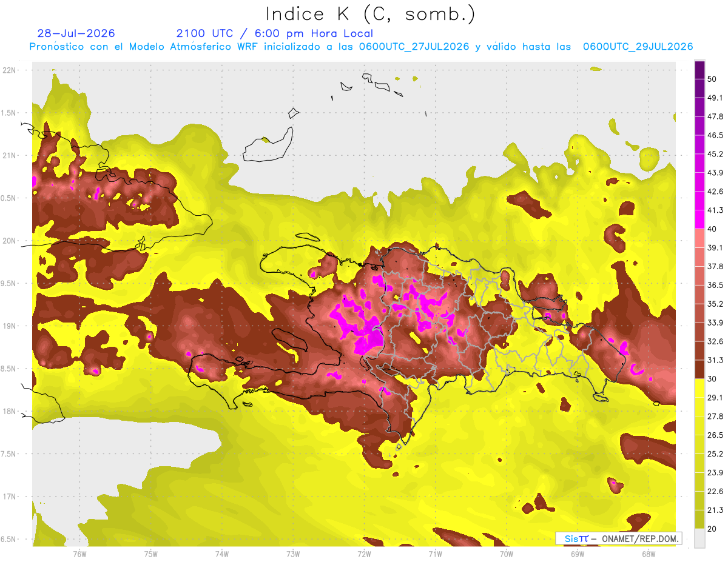Image resolution: width=728 pixels, height=562 pixels.
Task: Click the dark purple colorbar segment above 50
Action: [699, 70]
